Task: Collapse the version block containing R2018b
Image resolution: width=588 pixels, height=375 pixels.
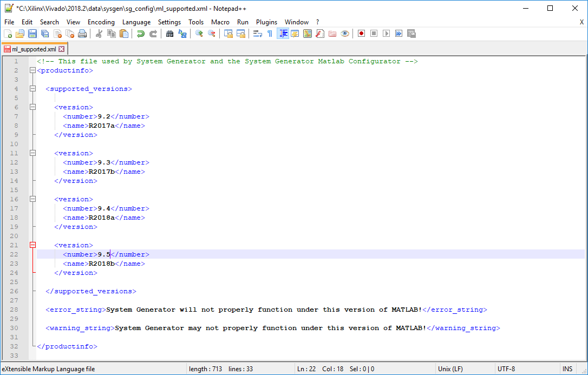Action: tap(32, 245)
